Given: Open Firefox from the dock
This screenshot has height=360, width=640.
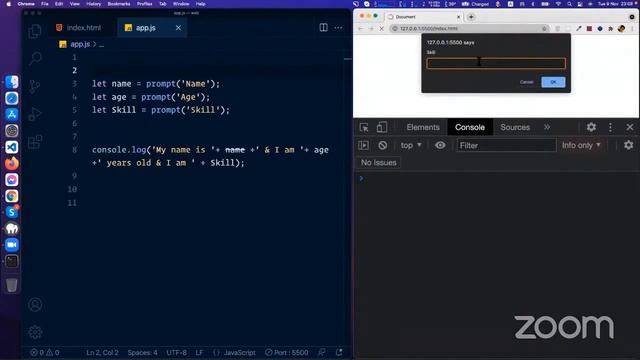Looking at the screenshot, I should pos(12,164).
